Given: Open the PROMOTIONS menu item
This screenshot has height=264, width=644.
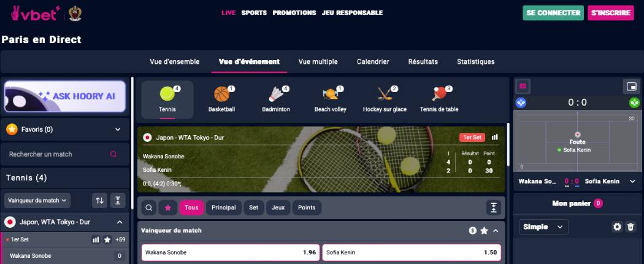Looking at the screenshot, I should pos(294,13).
